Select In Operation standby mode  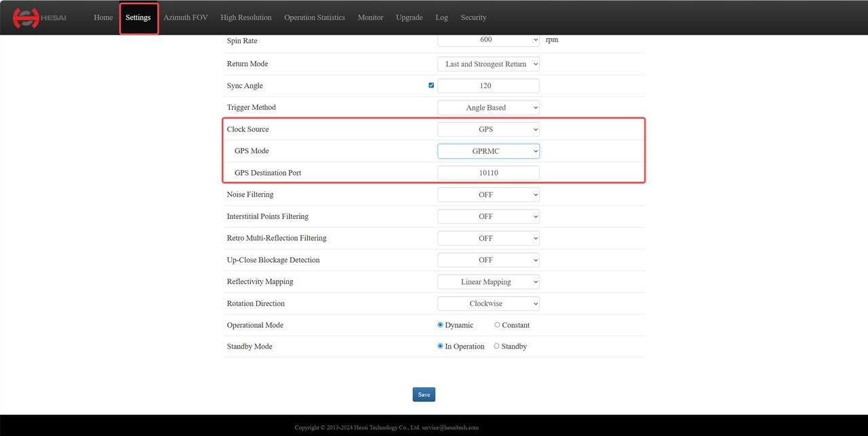pyautogui.click(x=441, y=346)
